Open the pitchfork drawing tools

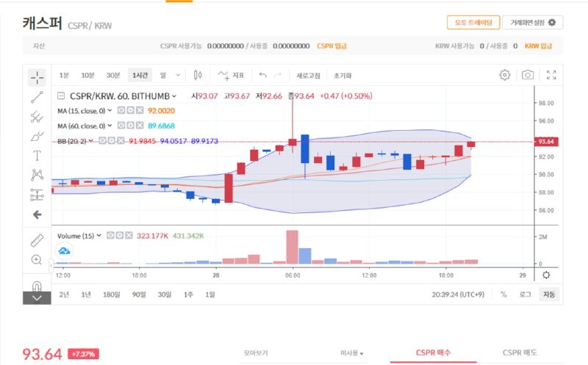click(x=37, y=117)
